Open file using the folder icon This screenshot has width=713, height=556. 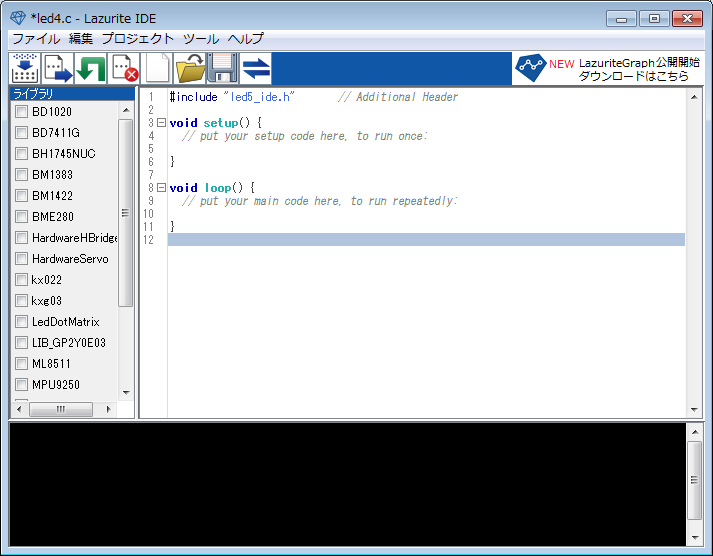tap(190, 68)
